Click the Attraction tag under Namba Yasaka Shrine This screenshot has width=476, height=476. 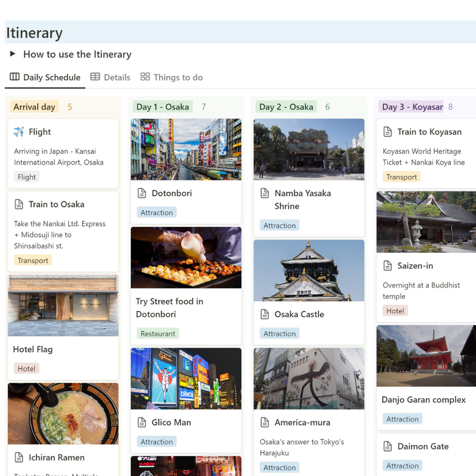point(279,226)
